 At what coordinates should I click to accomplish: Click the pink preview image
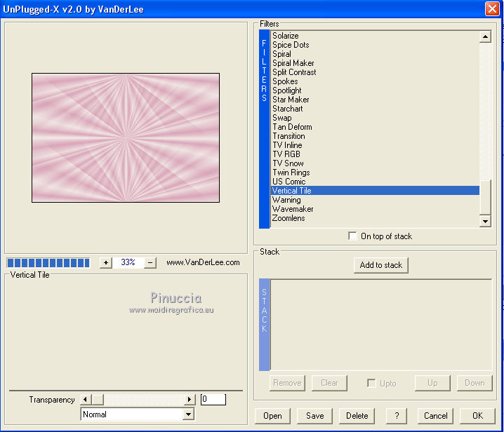126,137
